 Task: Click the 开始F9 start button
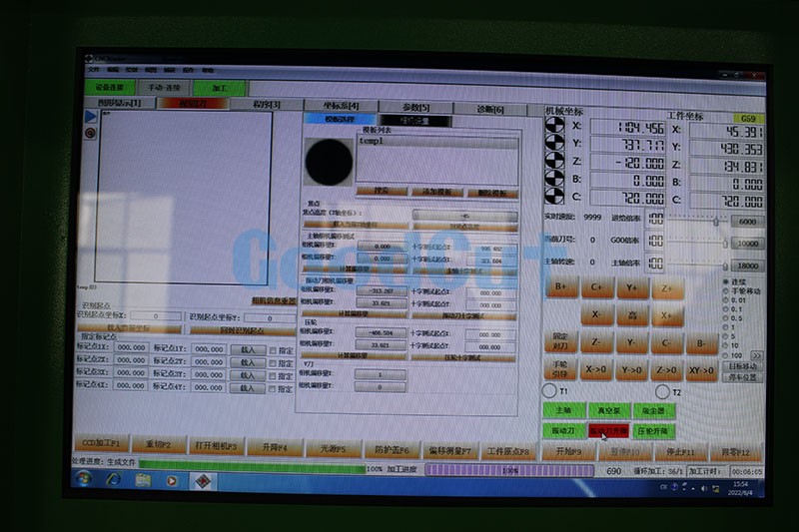point(568,451)
